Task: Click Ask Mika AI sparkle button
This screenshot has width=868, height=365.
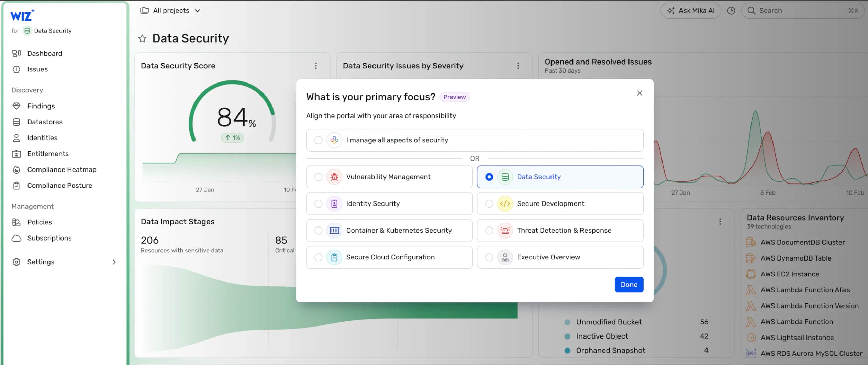Action: click(x=691, y=11)
